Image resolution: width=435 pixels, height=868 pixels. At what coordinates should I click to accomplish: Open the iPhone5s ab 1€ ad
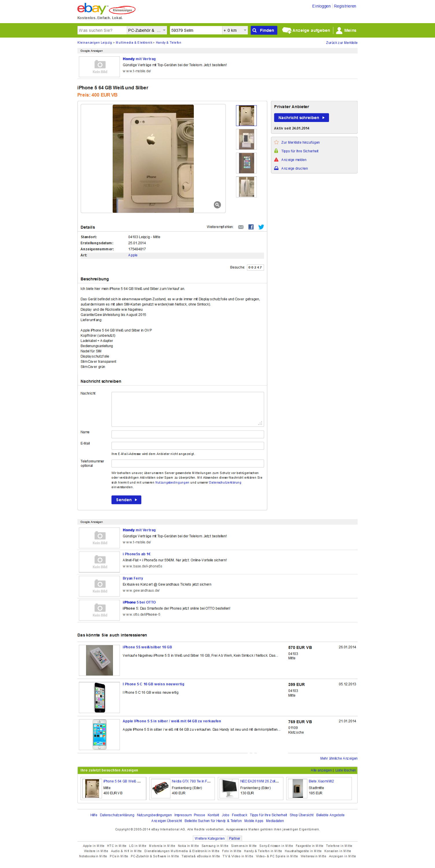[136, 554]
